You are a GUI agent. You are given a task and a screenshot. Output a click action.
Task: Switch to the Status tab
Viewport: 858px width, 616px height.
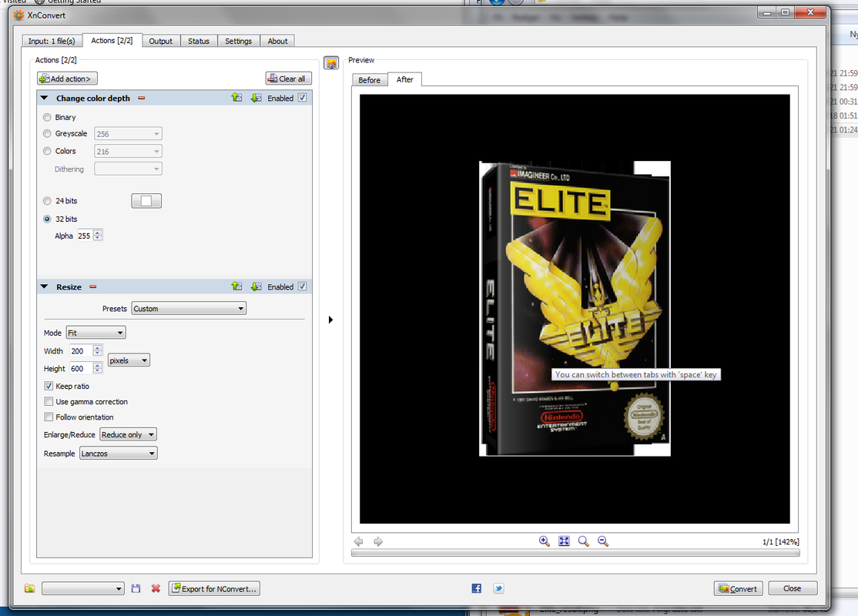pos(199,41)
